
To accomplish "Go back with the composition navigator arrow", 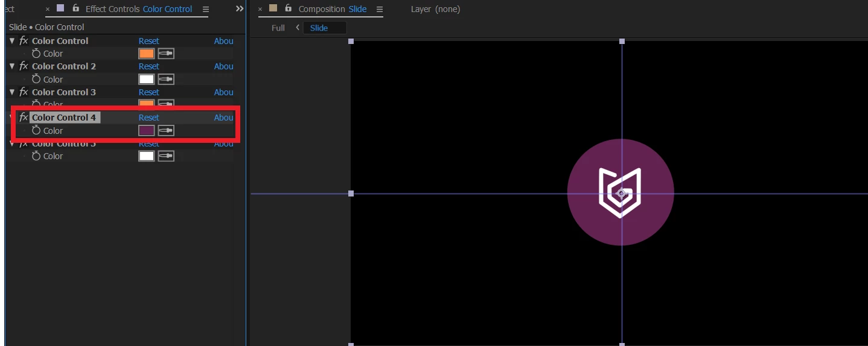I will (x=298, y=28).
